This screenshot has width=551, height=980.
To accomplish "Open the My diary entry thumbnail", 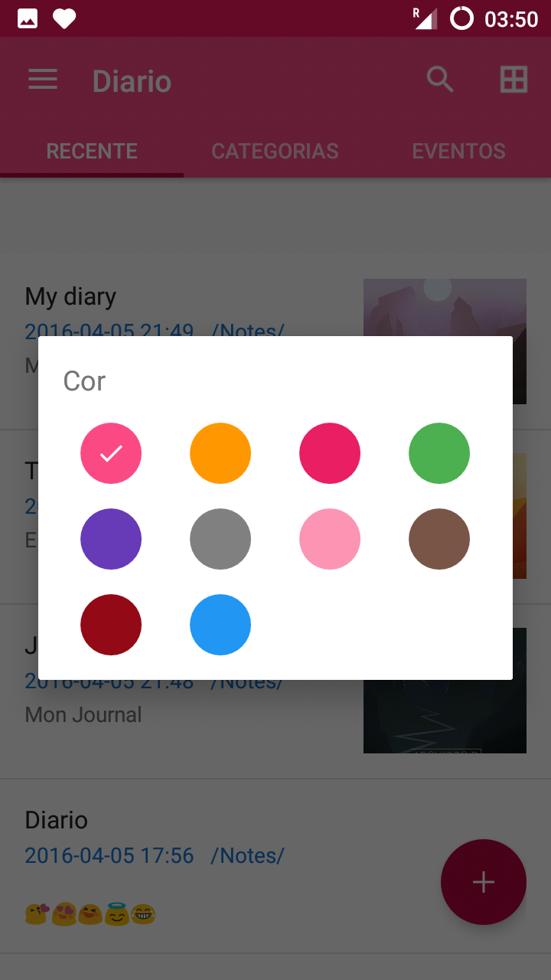I will point(445,307).
